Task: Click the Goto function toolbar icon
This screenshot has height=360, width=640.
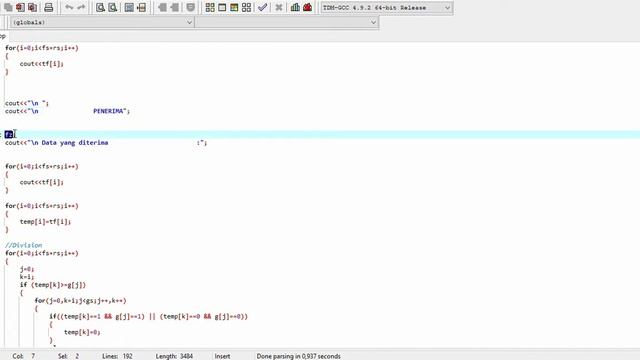Action: point(129,7)
